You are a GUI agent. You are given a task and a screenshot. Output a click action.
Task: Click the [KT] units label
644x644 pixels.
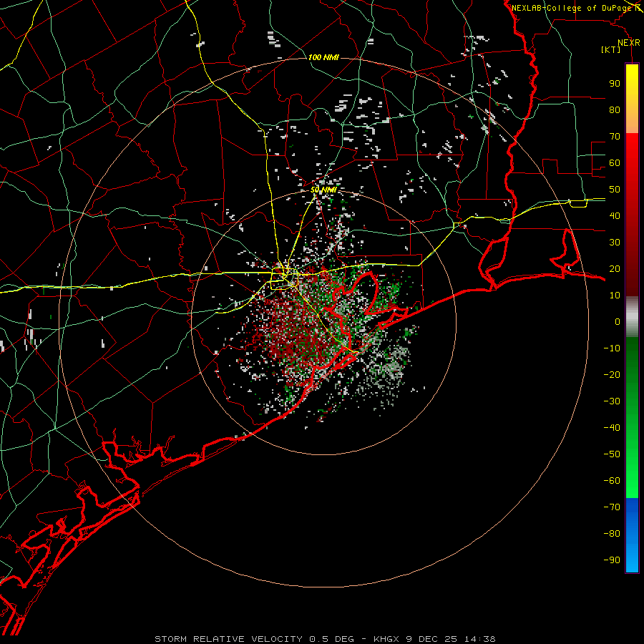[x=611, y=49]
